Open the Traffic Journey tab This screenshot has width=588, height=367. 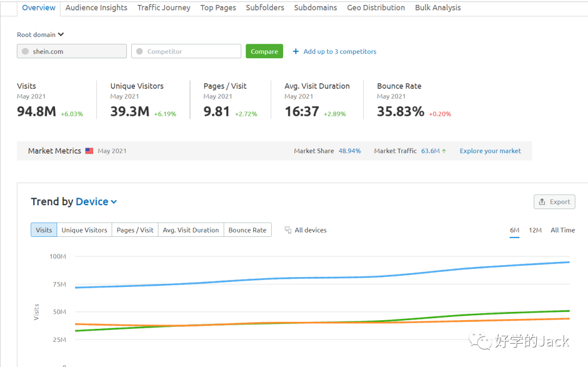point(164,8)
